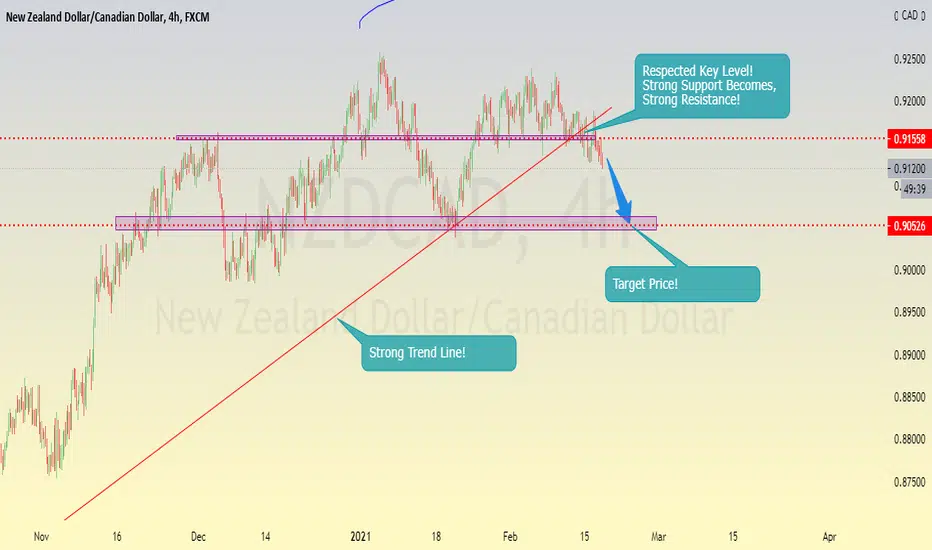The width and height of the screenshot is (932, 550).
Task: Select the lower pink support zone rectangle
Action: pyautogui.click(x=386, y=223)
